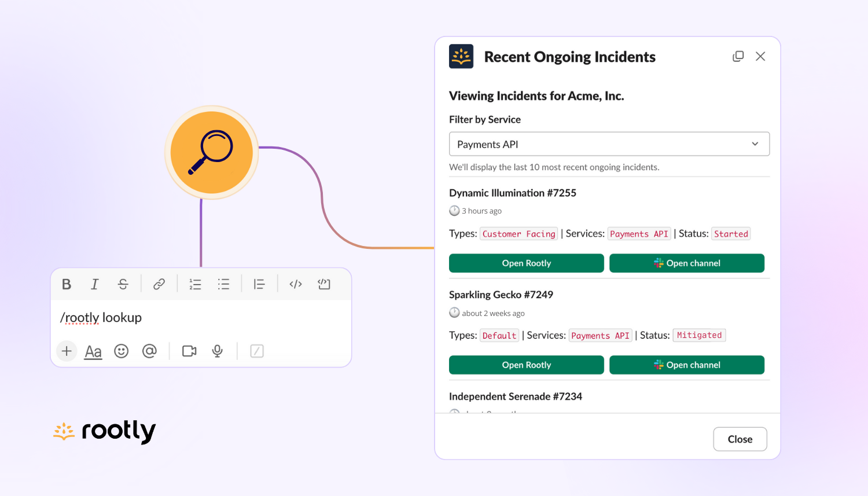Copy the Recent Ongoing Incidents modal link
The width and height of the screenshot is (868, 496).
[x=738, y=56]
